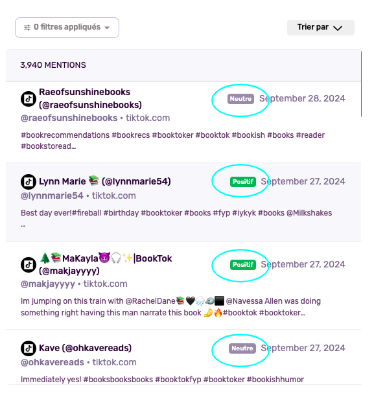Click TikTok icon beside MaKayla BookTok
This screenshot has height=393, width=369.
(28, 265)
